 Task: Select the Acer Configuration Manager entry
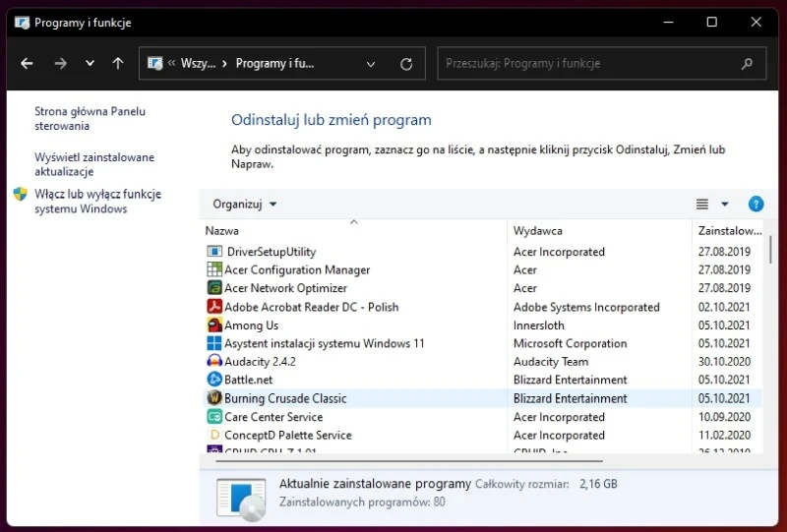point(297,269)
